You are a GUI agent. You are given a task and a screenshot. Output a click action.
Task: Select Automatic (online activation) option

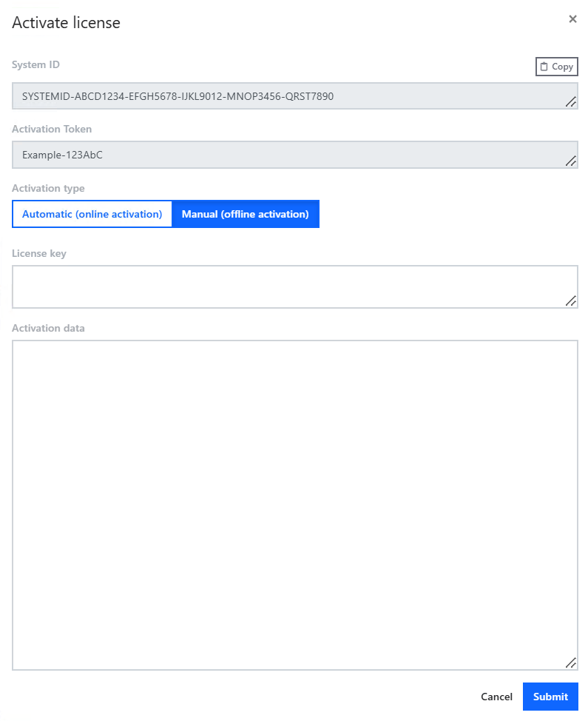pyautogui.click(x=92, y=214)
